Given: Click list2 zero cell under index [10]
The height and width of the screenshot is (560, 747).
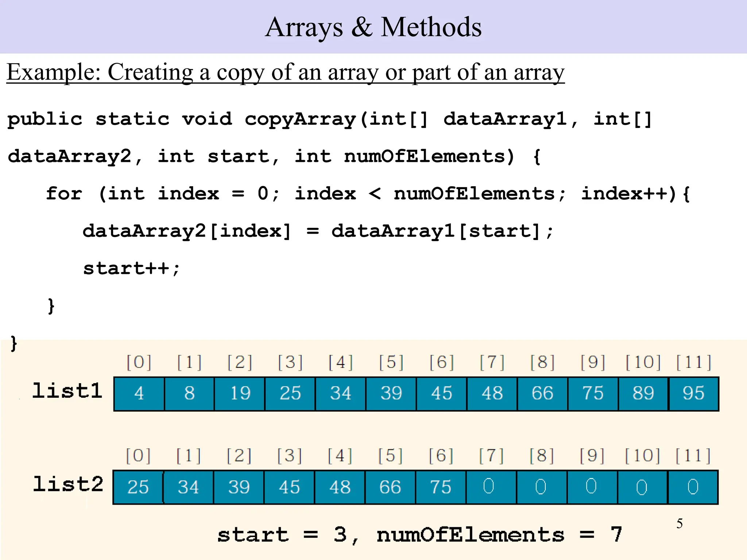Looking at the screenshot, I should pyautogui.click(x=642, y=487).
